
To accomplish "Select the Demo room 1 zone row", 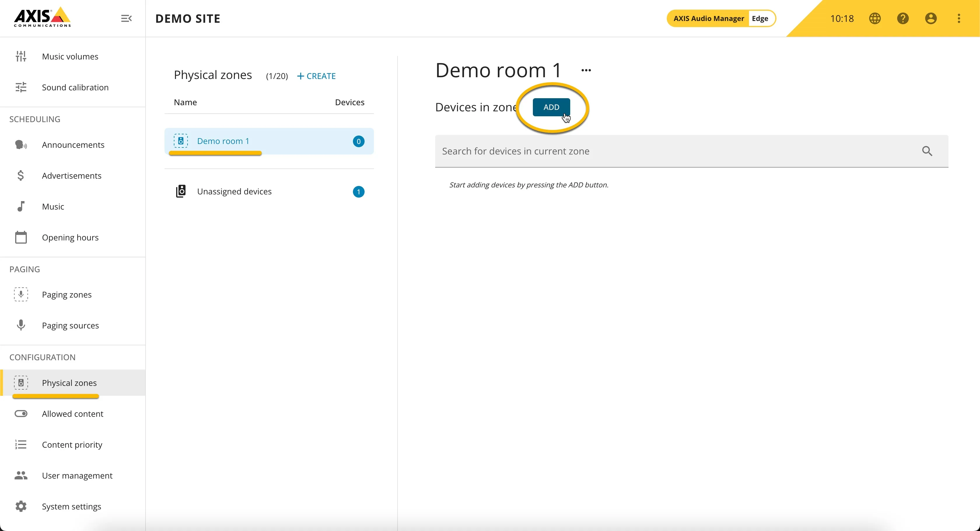I will click(x=269, y=141).
